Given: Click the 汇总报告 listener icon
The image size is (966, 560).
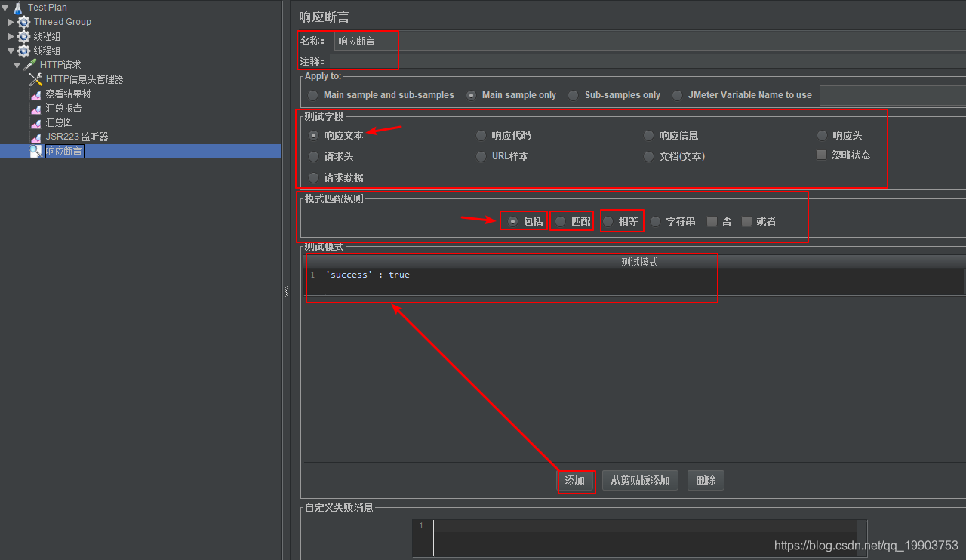Looking at the screenshot, I should 35,109.
